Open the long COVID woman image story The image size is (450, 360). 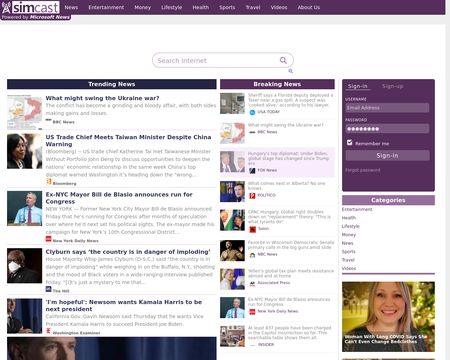coord(388,317)
